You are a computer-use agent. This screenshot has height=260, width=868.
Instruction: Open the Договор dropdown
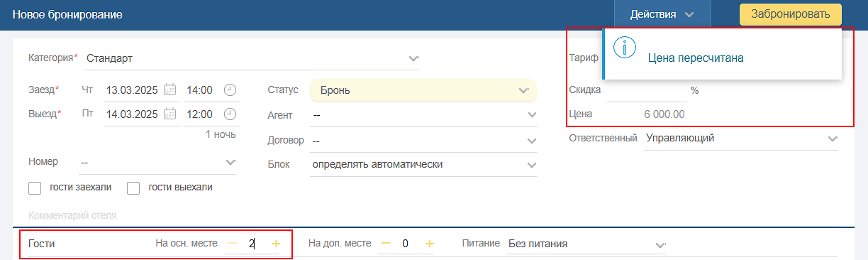423,140
